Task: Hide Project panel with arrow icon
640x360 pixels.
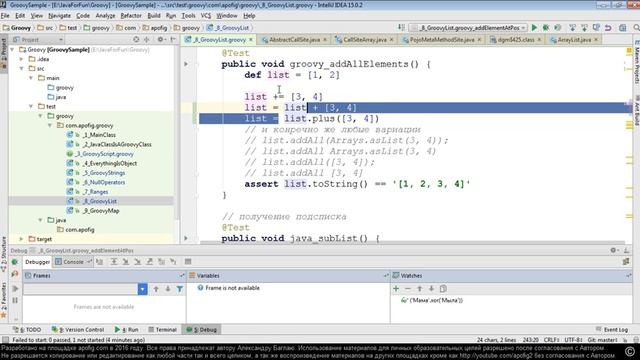Action: click(x=173, y=40)
